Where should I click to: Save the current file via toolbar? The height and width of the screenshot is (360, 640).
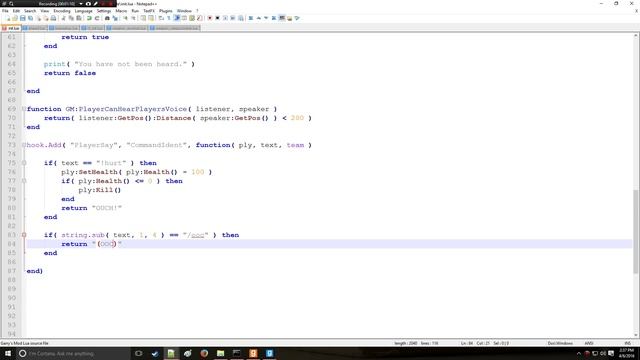[x=23, y=18]
